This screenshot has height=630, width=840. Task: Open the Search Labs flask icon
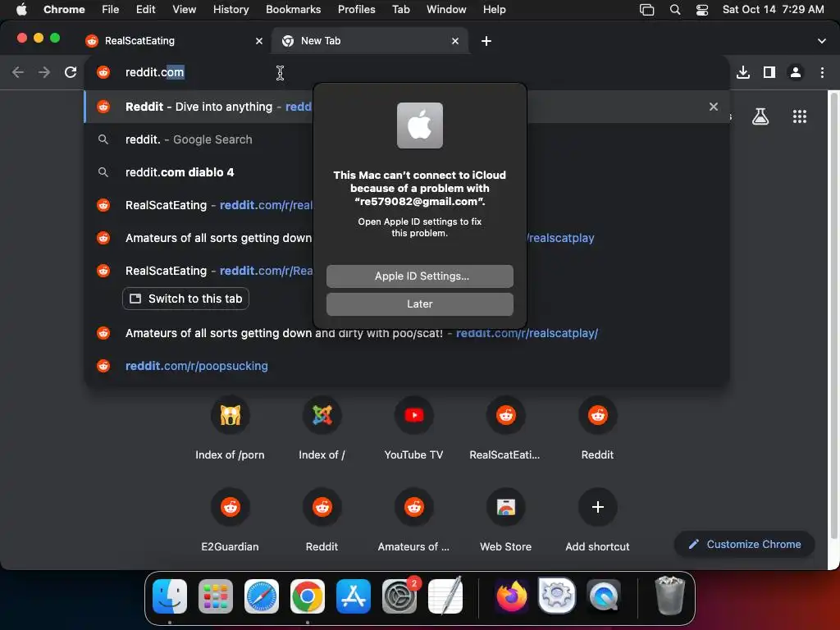click(x=760, y=116)
